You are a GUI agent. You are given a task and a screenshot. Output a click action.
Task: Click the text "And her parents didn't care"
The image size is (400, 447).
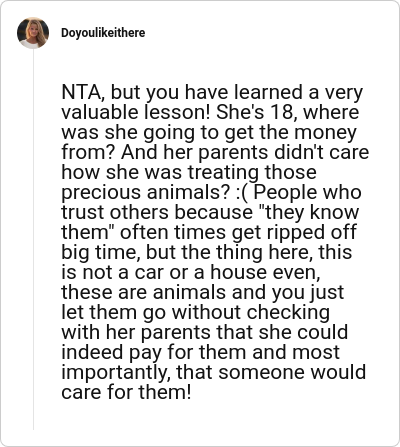tap(245, 152)
